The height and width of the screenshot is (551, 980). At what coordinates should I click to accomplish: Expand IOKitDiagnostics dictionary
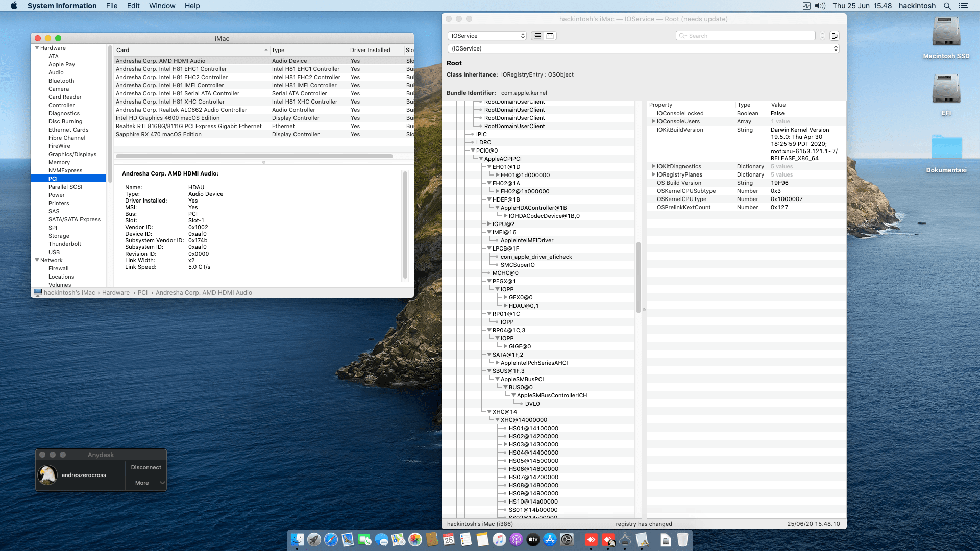pyautogui.click(x=653, y=166)
